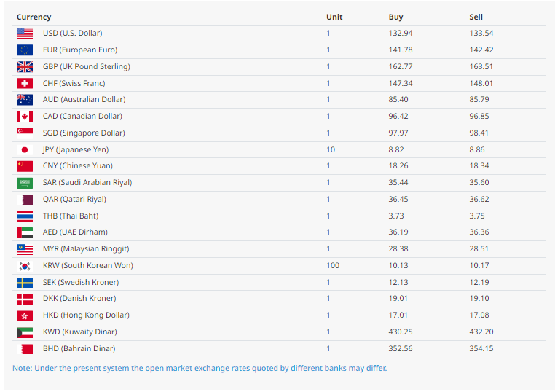The height and width of the screenshot is (392, 555).
Task: Click the Currency column header
Action: [34, 17]
